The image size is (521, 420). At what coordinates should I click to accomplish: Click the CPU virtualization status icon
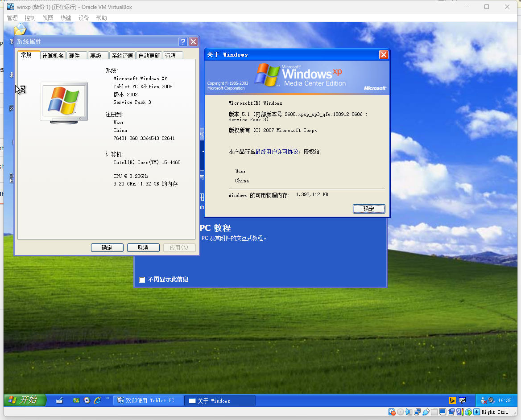click(460, 412)
